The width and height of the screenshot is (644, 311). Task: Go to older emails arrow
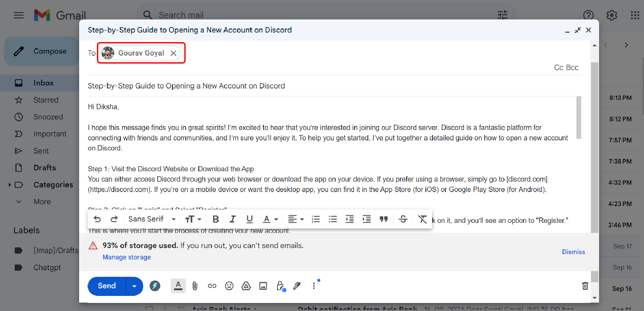coord(626,45)
